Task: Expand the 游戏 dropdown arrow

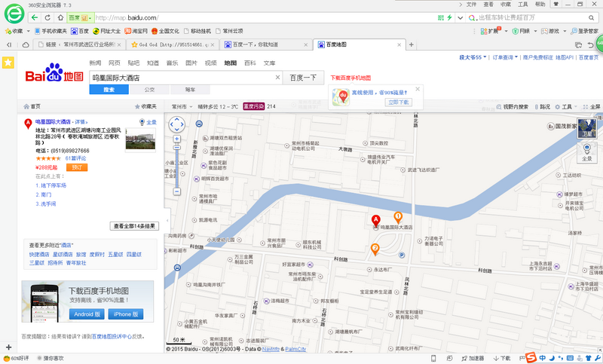Action: point(565,31)
